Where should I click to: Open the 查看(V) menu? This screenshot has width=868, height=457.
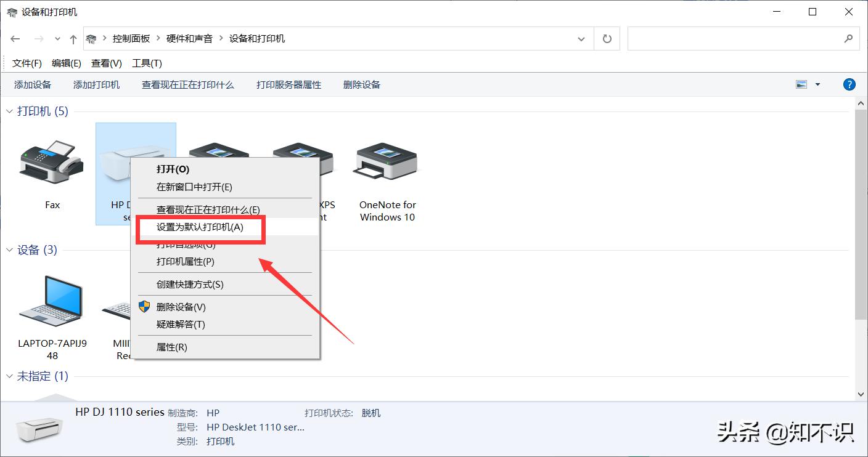(108, 62)
